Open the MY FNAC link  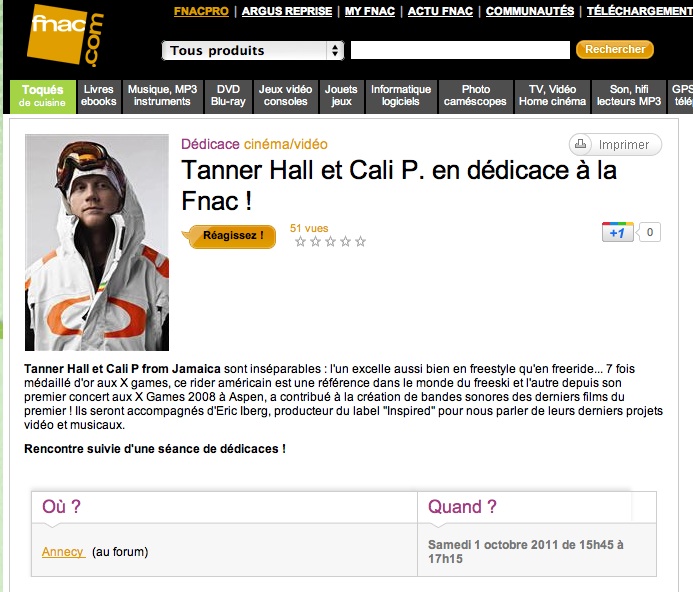point(369,11)
